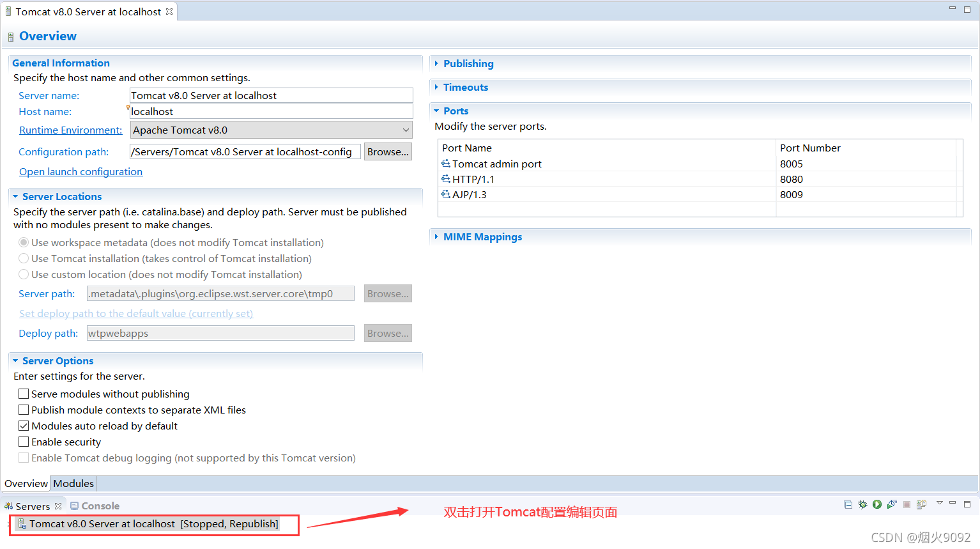
Task: Open launch configuration link
Action: click(x=80, y=171)
